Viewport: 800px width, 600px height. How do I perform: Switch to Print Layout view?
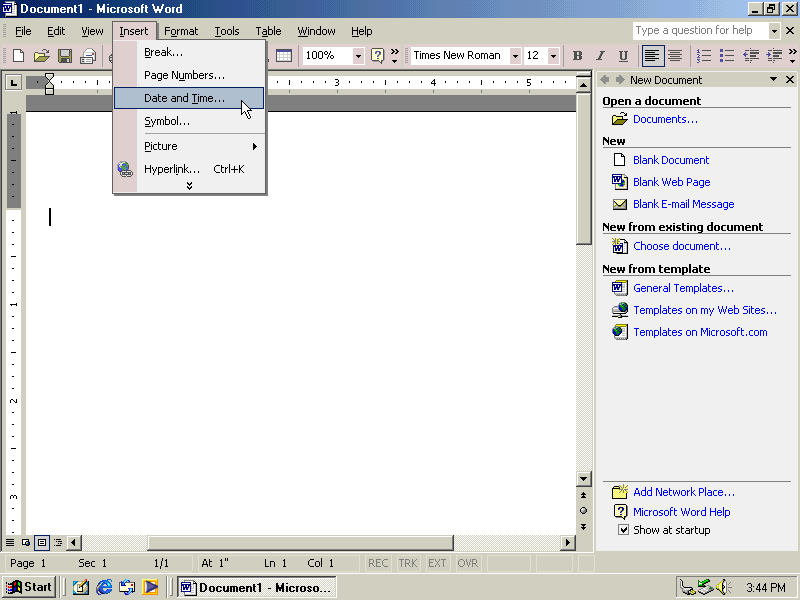click(x=42, y=542)
